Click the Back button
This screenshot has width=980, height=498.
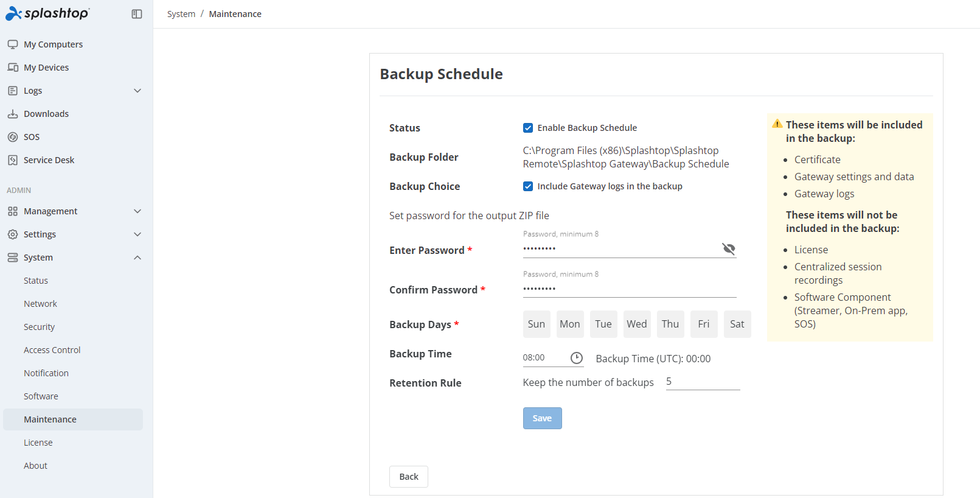click(409, 477)
